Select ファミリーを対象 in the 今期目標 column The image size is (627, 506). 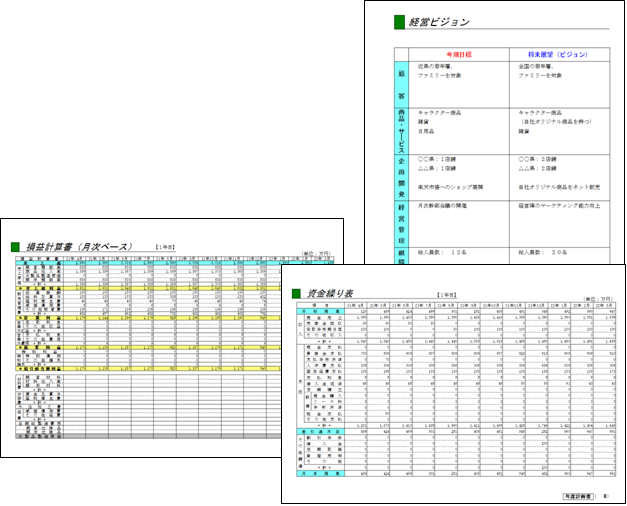440,75
